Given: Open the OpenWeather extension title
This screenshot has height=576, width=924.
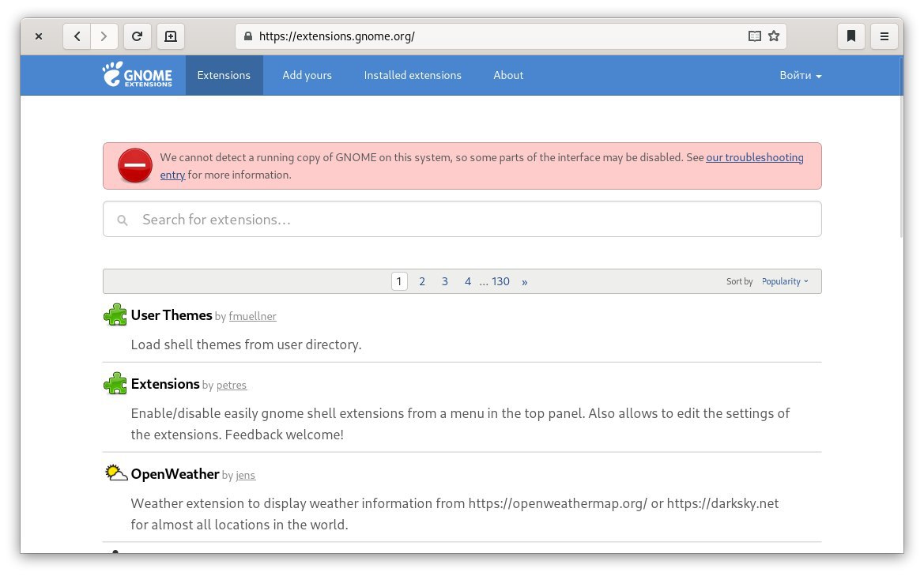Looking at the screenshot, I should [x=175, y=474].
